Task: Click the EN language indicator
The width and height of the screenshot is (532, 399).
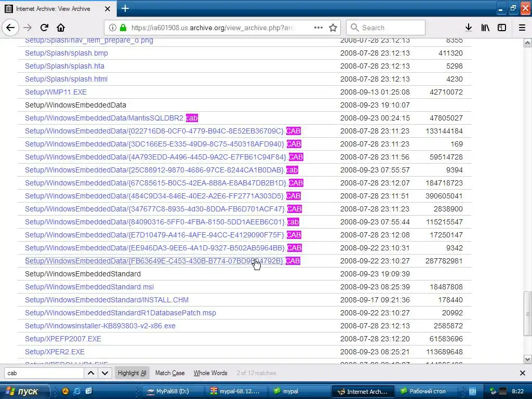Action: point(473,391)
